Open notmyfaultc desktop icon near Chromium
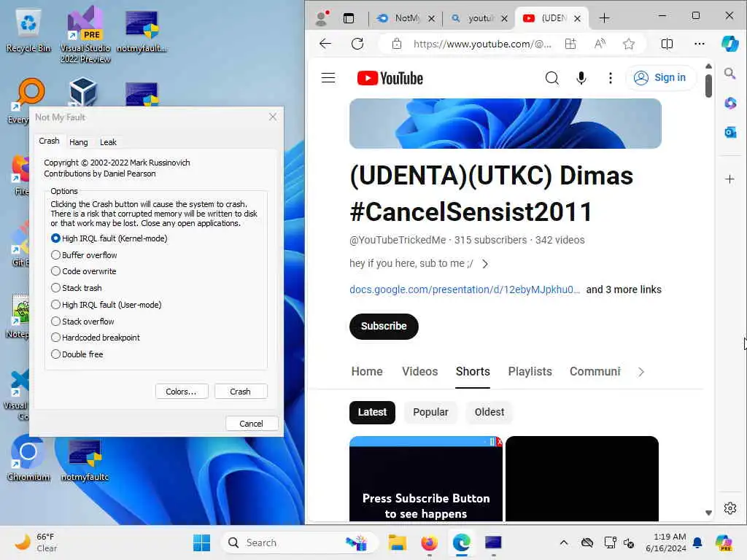 (x=85, y=459)
